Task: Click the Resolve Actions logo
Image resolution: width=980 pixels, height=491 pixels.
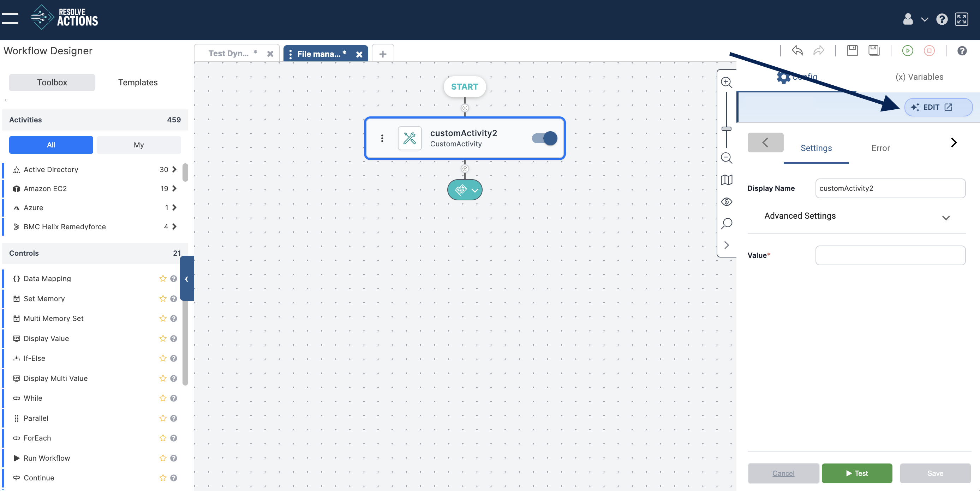Action: (x=64, y=17)
